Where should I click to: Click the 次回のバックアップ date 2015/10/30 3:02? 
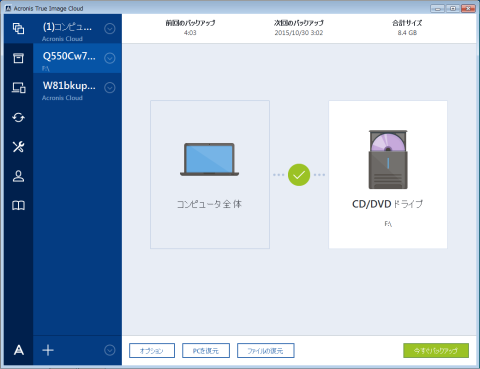(299, 33)
